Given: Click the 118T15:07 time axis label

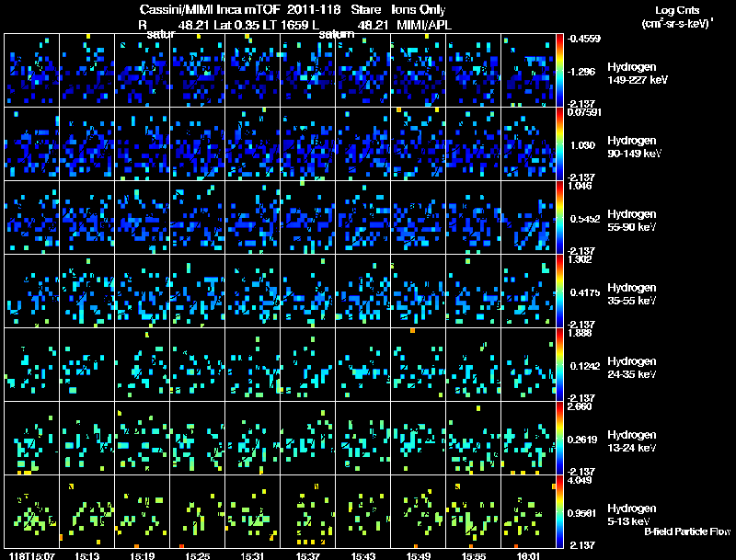Looking at the screenshot, I should pyautogui.click(x=31, y=556).
